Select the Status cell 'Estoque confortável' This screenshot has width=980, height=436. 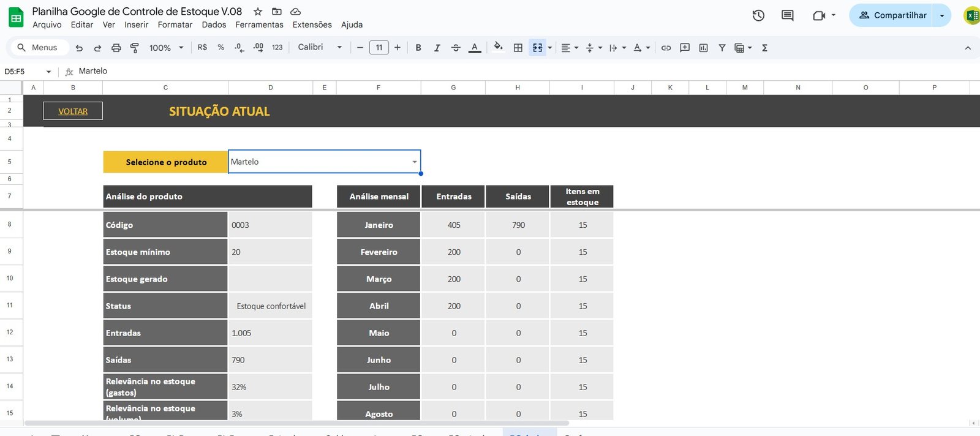click(270, 306)
